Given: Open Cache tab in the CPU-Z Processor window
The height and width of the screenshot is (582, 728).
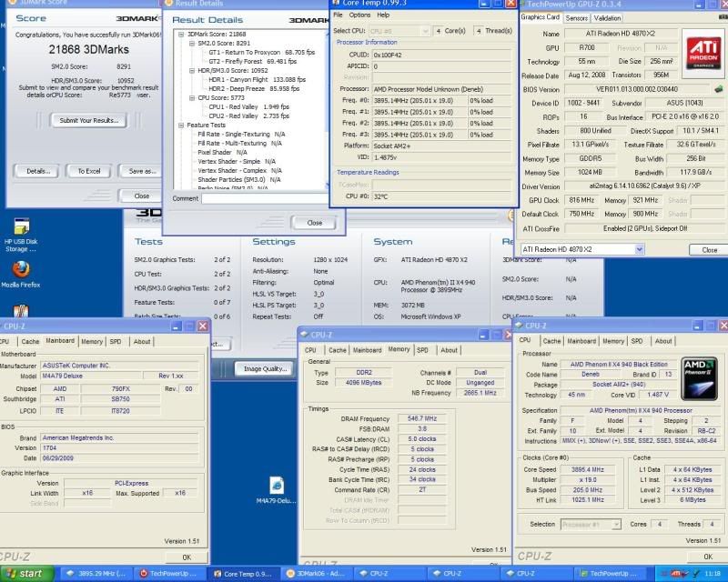Looking at the screenshot, I should click(x=551, y=341).
